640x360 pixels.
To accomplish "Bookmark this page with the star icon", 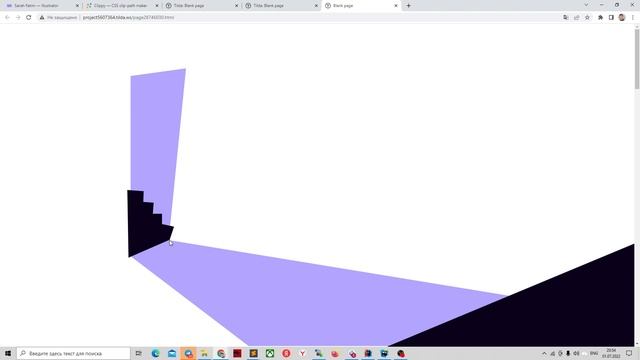I will 587,18.
